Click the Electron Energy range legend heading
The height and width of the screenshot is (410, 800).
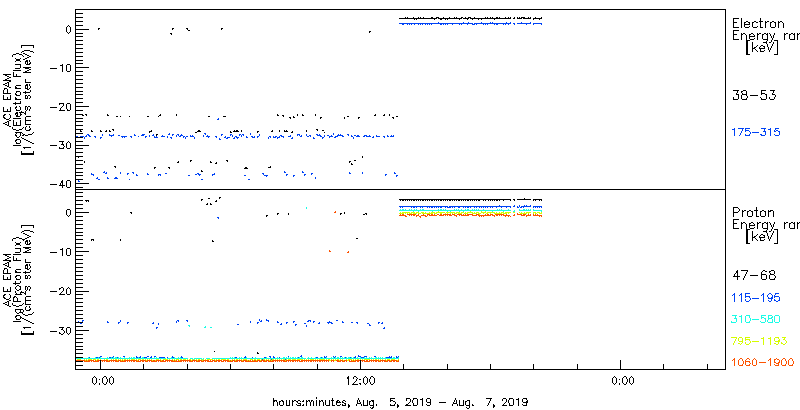click(x=765, y=36)
